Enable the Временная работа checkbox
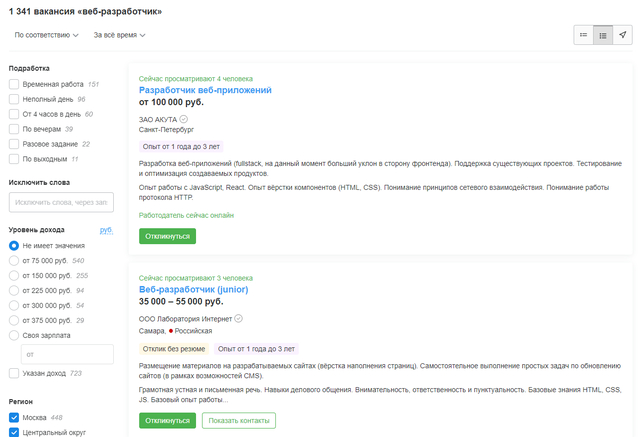 [14, 84]
